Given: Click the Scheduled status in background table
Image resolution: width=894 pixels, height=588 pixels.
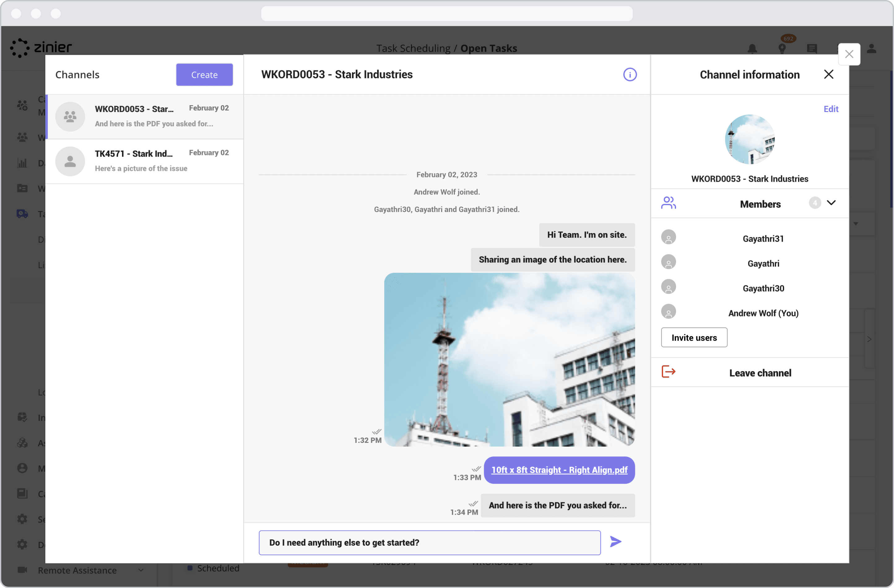Looking at the screenshot, I should (218, 568).
